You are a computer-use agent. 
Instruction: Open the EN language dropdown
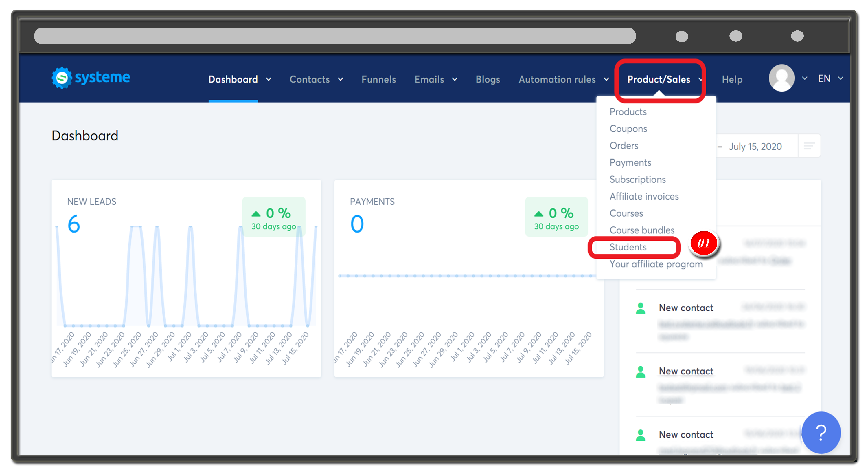coord(830,78)
